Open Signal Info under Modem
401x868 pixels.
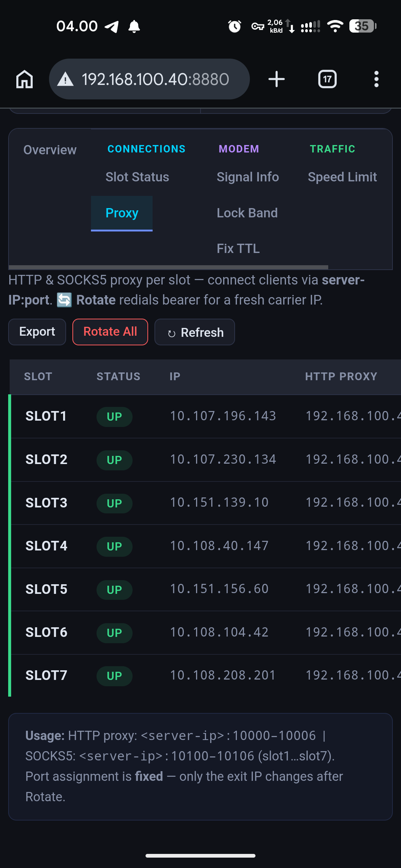pos(248,177)
